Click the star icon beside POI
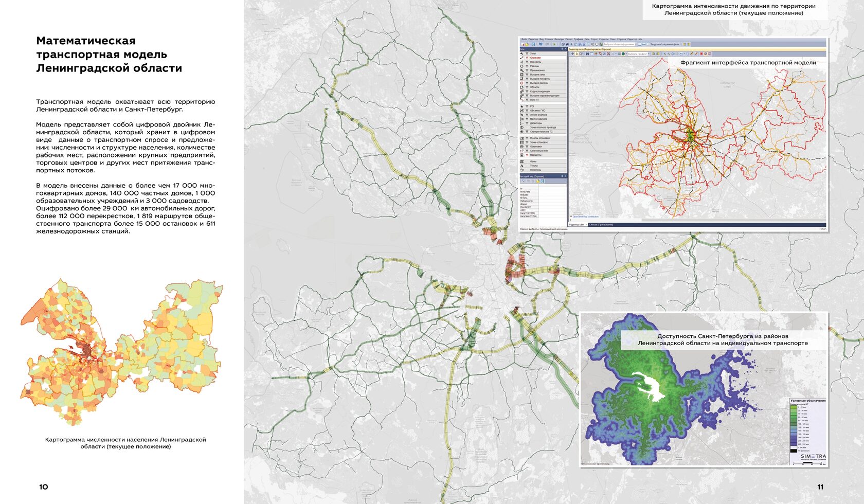864x504 pixels. 521,106
